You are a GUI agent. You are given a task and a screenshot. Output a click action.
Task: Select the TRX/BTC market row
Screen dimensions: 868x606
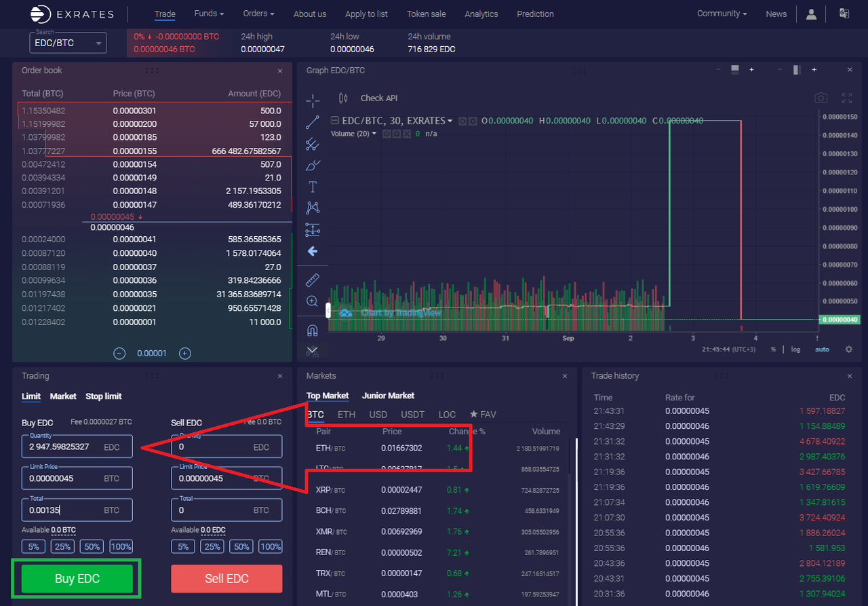438,573
